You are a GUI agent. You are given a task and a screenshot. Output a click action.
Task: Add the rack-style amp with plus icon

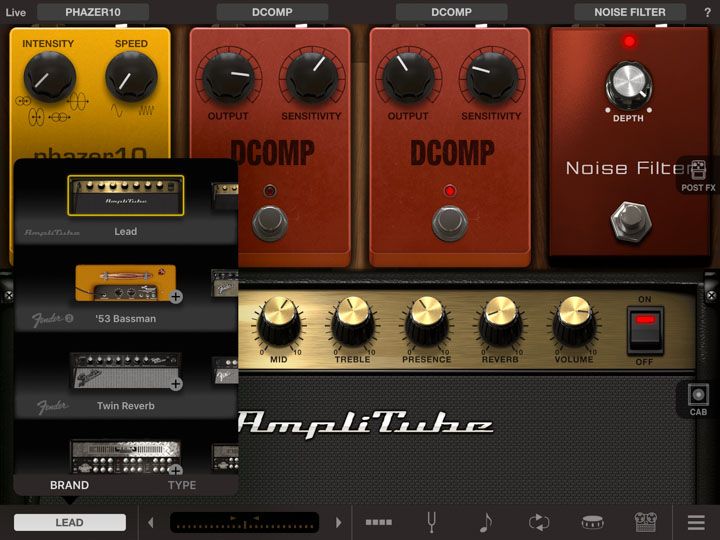point(175,470)
